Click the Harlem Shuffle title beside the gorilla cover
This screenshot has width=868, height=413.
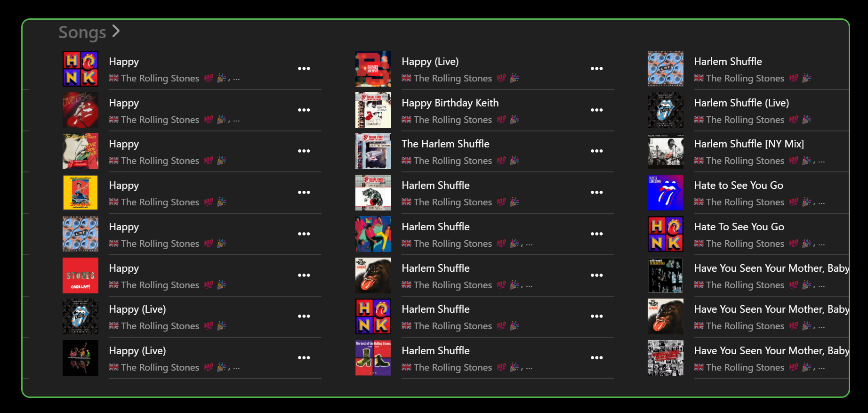(435, 268)
